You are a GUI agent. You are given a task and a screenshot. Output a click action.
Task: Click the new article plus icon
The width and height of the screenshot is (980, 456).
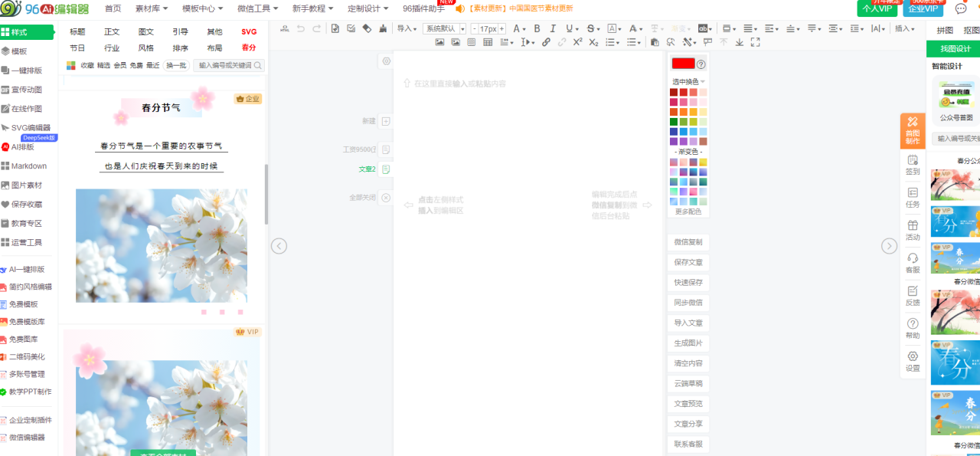[x=386, y=121]
